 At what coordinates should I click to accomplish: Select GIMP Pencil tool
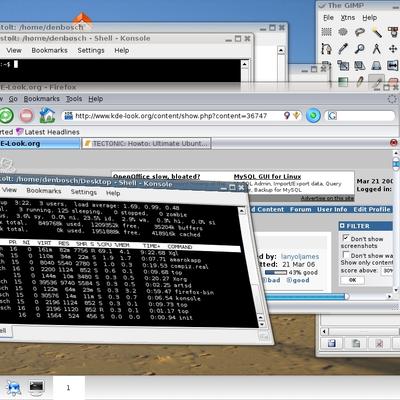click(x=360, y=82)
